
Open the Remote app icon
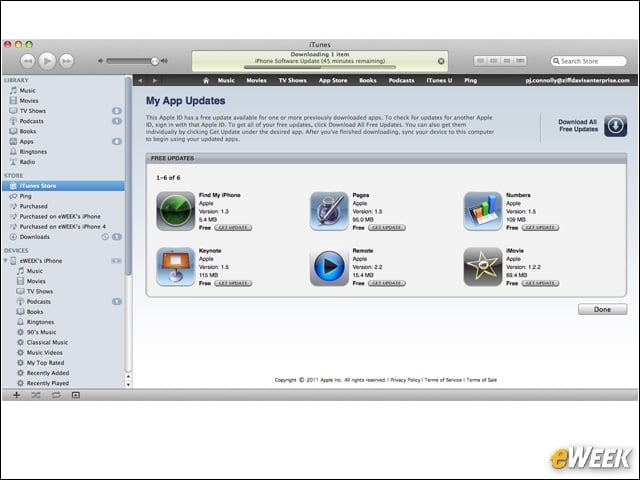[329, 267]
